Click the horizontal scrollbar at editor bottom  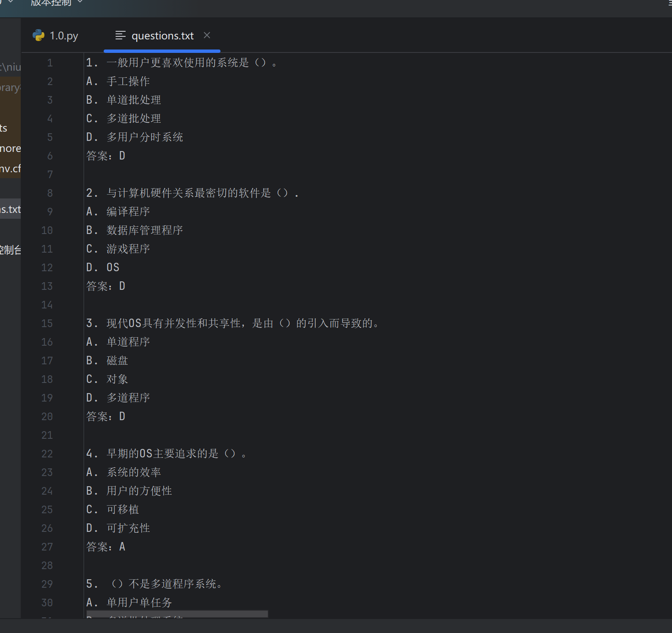click(x=177, y=614)
